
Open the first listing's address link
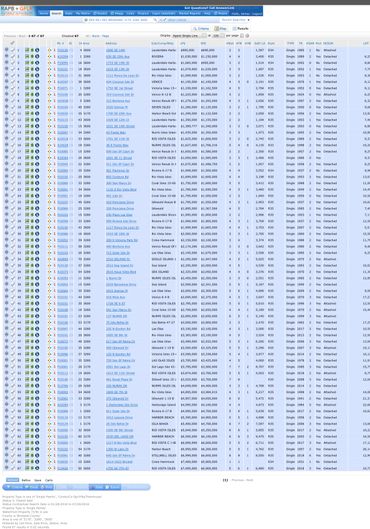click(115, 50)
